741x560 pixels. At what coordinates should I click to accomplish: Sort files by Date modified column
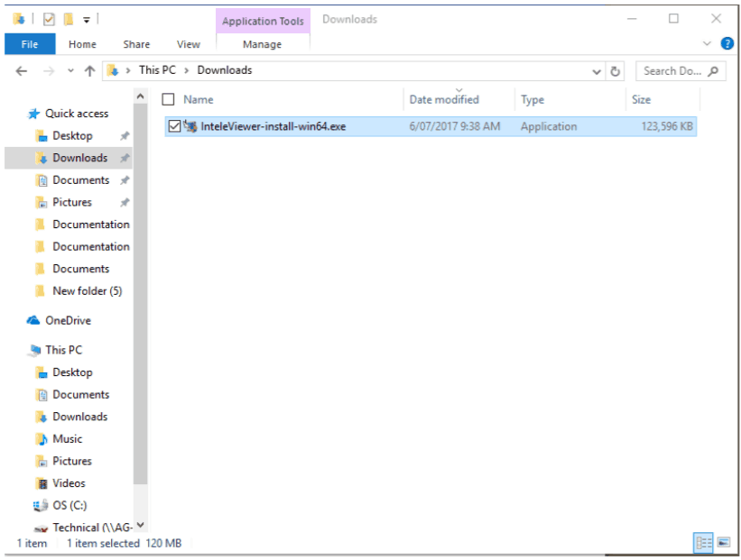[444, 99]
